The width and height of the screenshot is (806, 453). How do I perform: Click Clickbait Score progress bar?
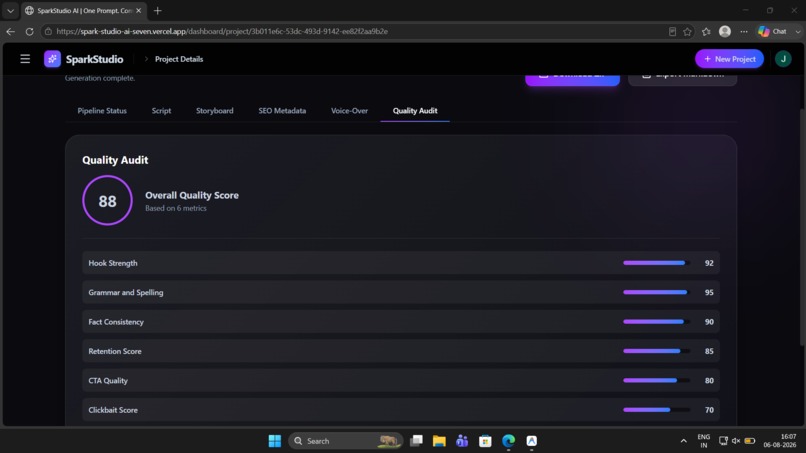(656, 410)
